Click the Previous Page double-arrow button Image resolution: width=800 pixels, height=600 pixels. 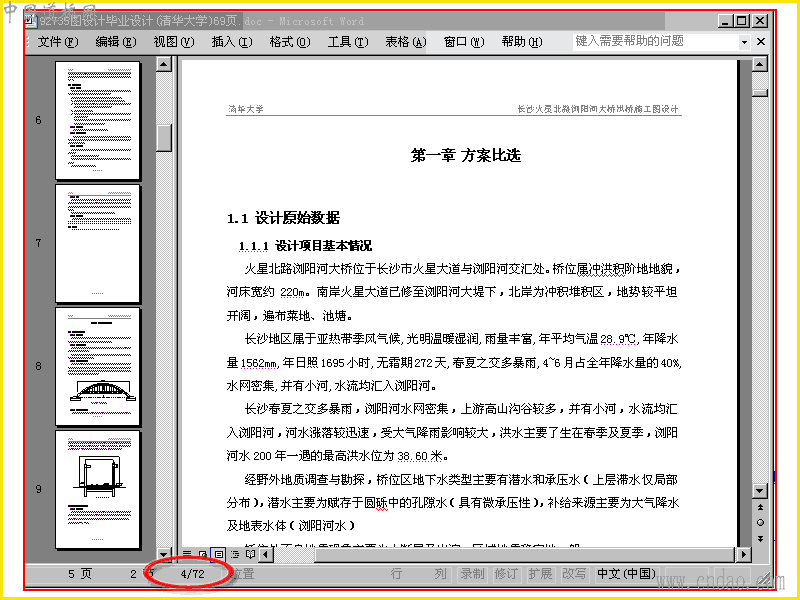point(760,507)
